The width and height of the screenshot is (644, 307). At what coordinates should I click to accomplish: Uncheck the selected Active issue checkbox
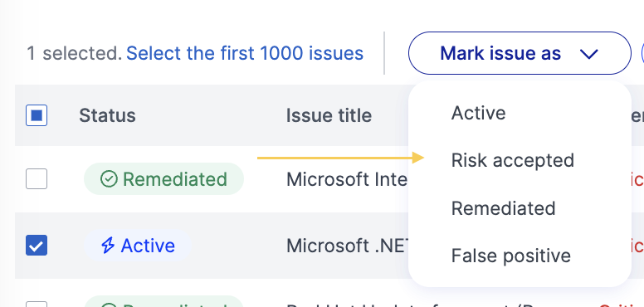37,246
